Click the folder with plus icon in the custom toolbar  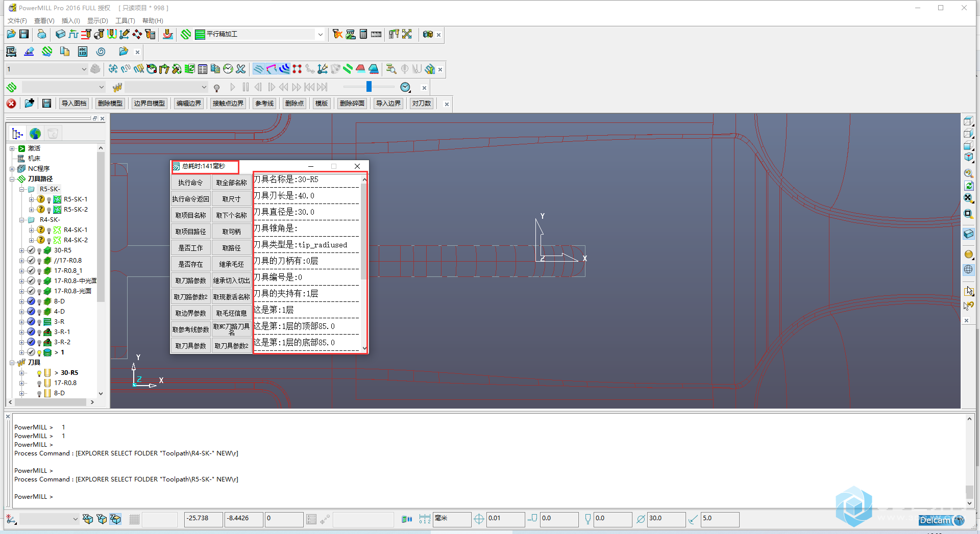(29, 104)
